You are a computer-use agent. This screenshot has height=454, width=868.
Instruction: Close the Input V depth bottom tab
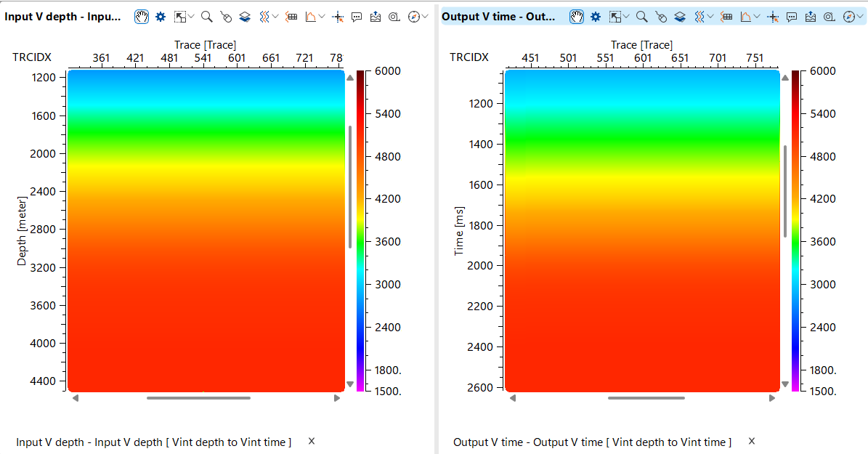[311, 441]
